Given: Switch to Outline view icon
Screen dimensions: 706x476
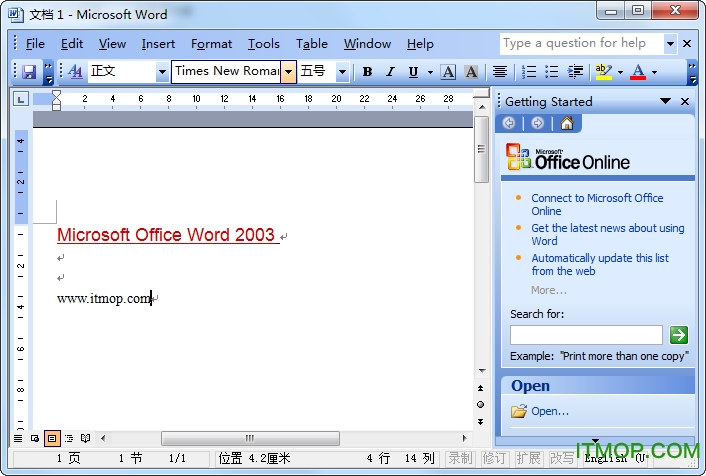Looking at the screenshot, I should click(x=69, y=438).
